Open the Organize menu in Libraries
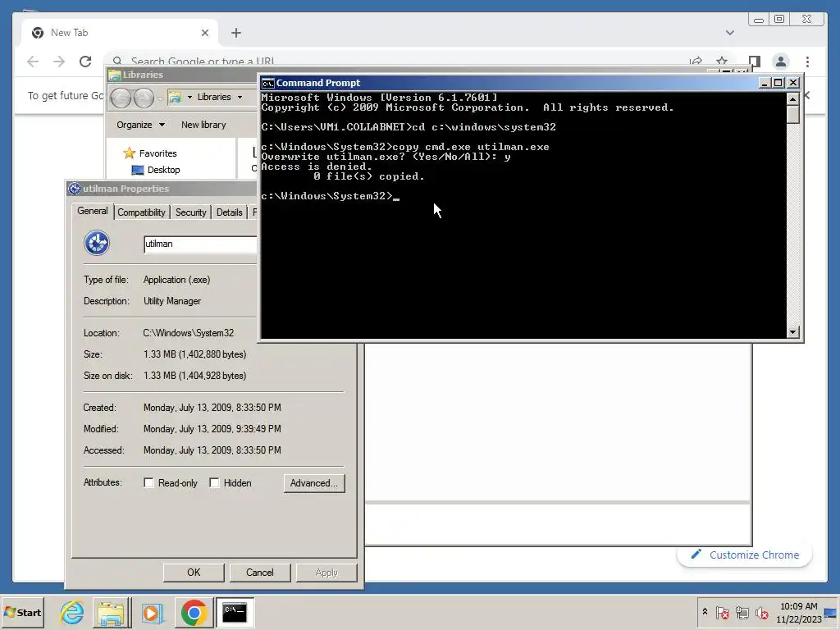The image size is (840, 630). coord(141,125)
